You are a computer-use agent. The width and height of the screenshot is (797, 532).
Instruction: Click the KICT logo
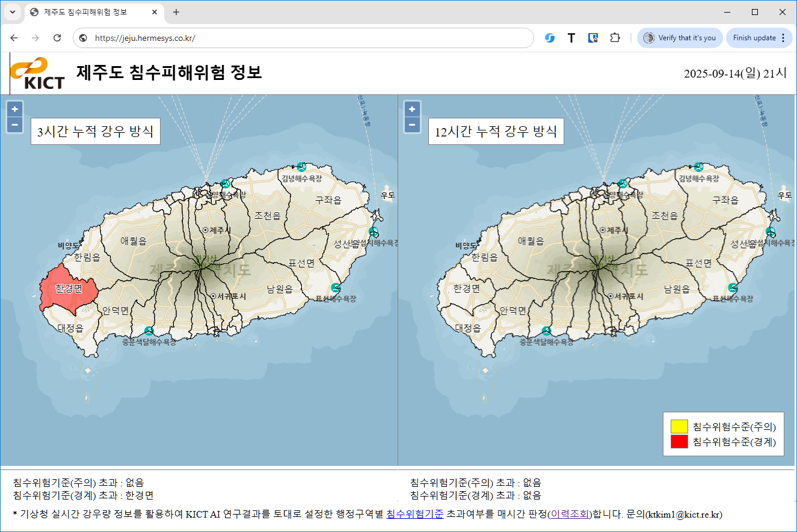pos(37,73)
